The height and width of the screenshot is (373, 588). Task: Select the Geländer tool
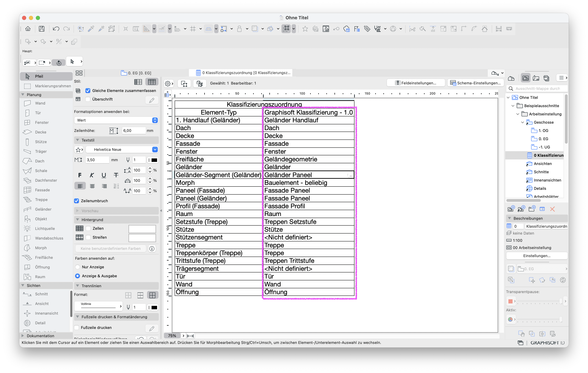click(46, 209)
